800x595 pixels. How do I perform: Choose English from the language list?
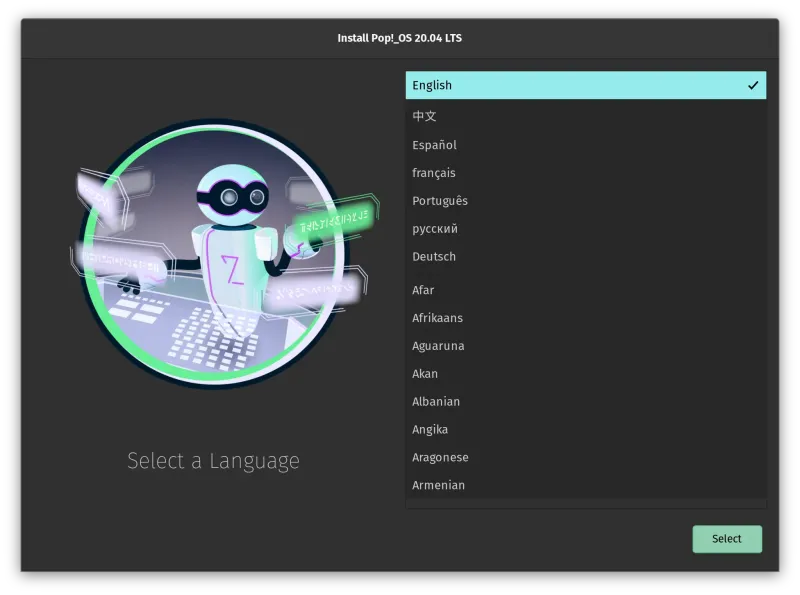coord(586,85)
